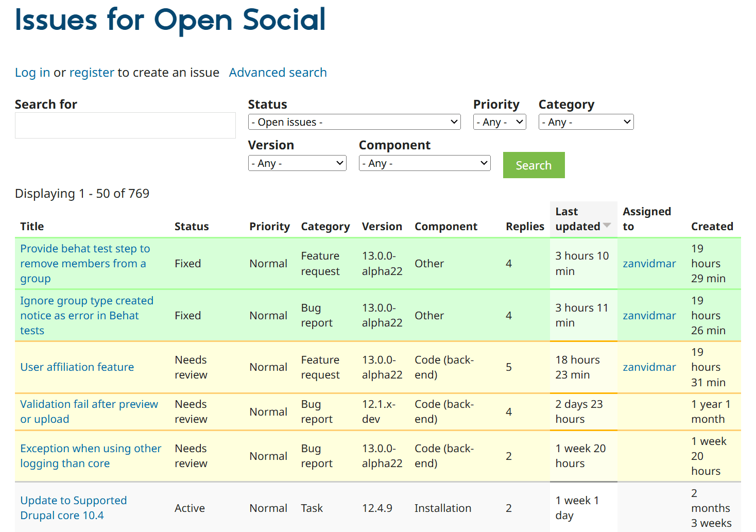Open the Category filter dropdown
The height and width of the screenshot is (532, 756).
click(586, 122)
